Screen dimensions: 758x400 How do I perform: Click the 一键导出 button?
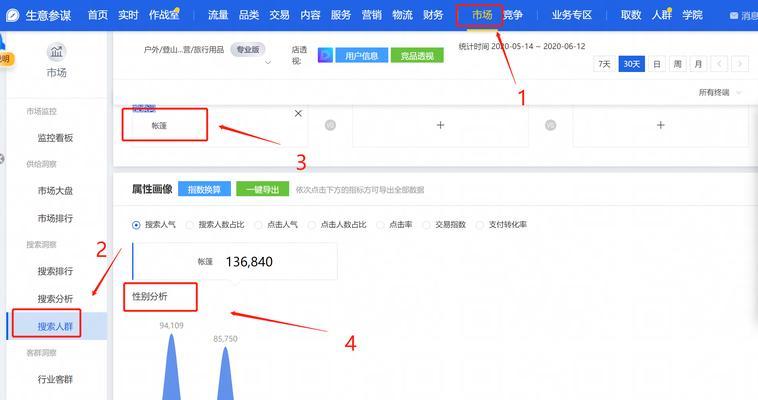pyautogui.click(x=262, y=189)
